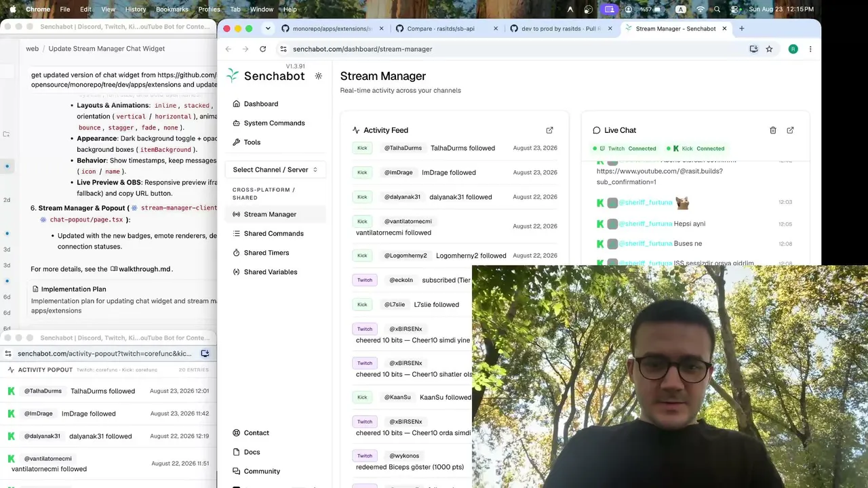Viewport: 868px width, 488px height.
Task: Click the install app icon in address bar
Action: pos(753,49)
